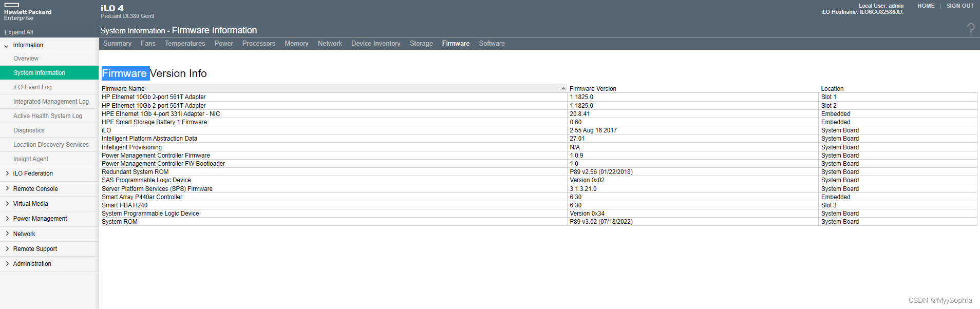Switch to the Processors tab
This screenshot has width=980, height=309.
point(259,44)
